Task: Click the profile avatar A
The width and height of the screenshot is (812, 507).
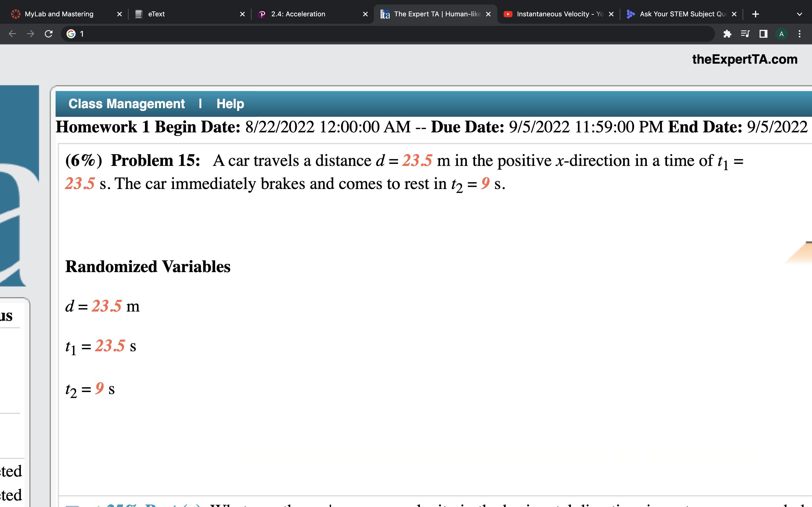Action: pos(781,34)
